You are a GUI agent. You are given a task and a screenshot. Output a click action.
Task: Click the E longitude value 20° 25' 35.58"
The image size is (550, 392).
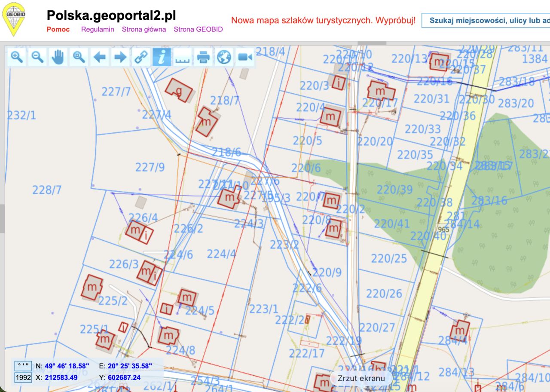click(x=130, y=366)
